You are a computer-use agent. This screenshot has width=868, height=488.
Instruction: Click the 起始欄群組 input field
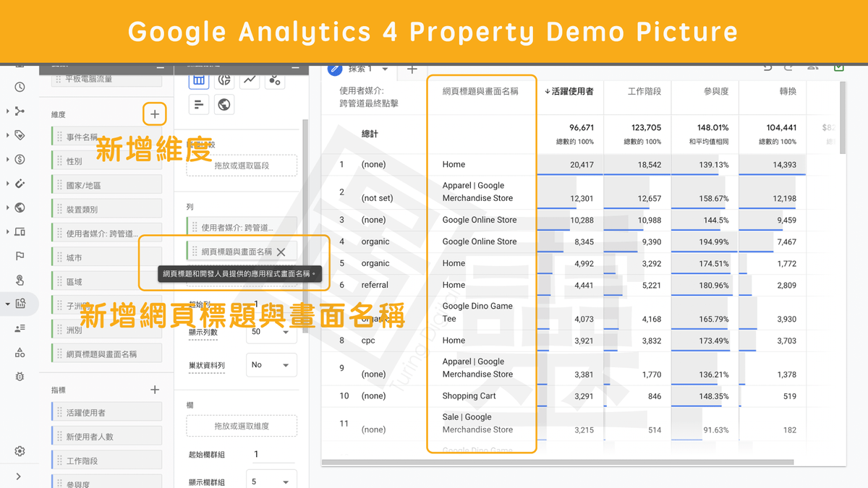272,454
